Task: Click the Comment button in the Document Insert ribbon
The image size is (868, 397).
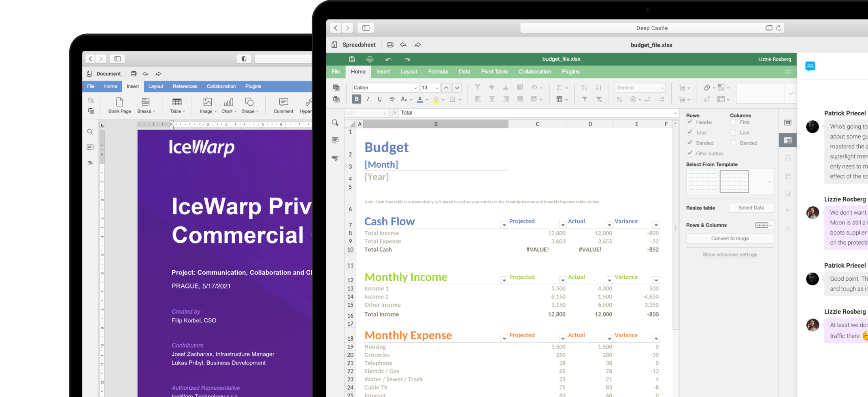Action: (283, 105)
